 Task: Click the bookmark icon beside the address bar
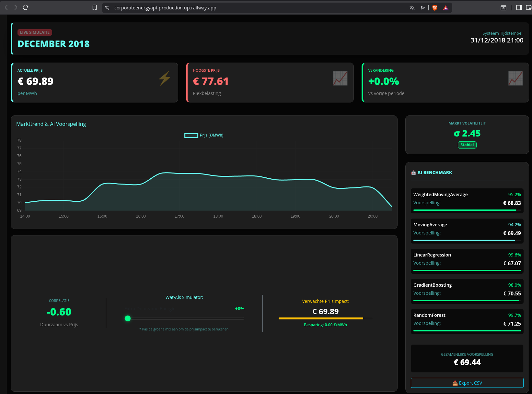[94, 7]
